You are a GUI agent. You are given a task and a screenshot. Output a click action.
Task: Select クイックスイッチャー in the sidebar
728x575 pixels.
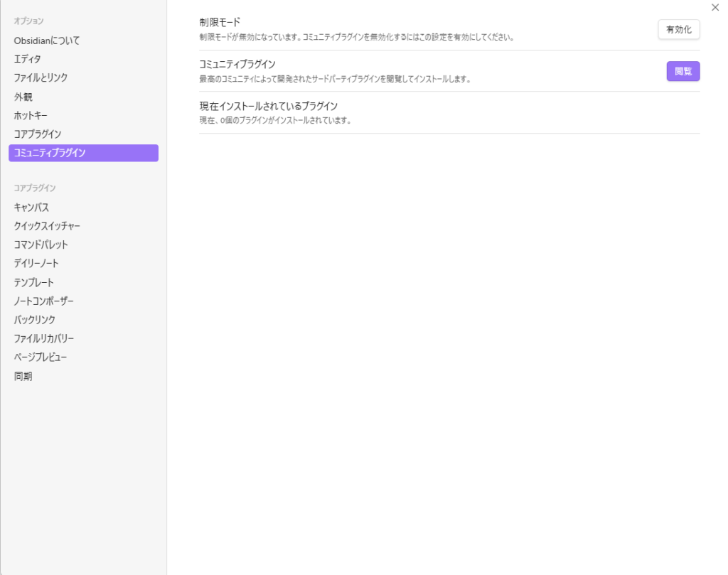pyautogui.click(x=47, y=226)
